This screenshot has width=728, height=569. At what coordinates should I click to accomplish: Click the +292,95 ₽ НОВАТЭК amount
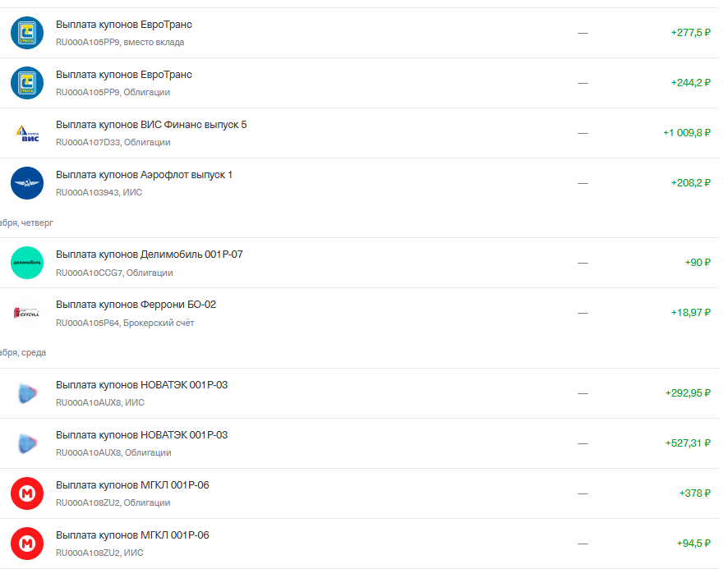point(687,393)
